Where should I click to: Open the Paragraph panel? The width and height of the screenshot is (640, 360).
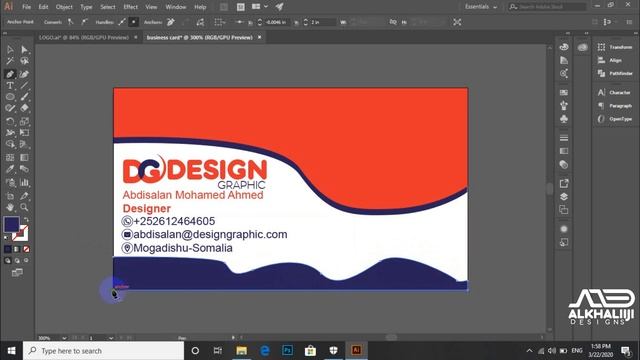[x=615, y=106]
